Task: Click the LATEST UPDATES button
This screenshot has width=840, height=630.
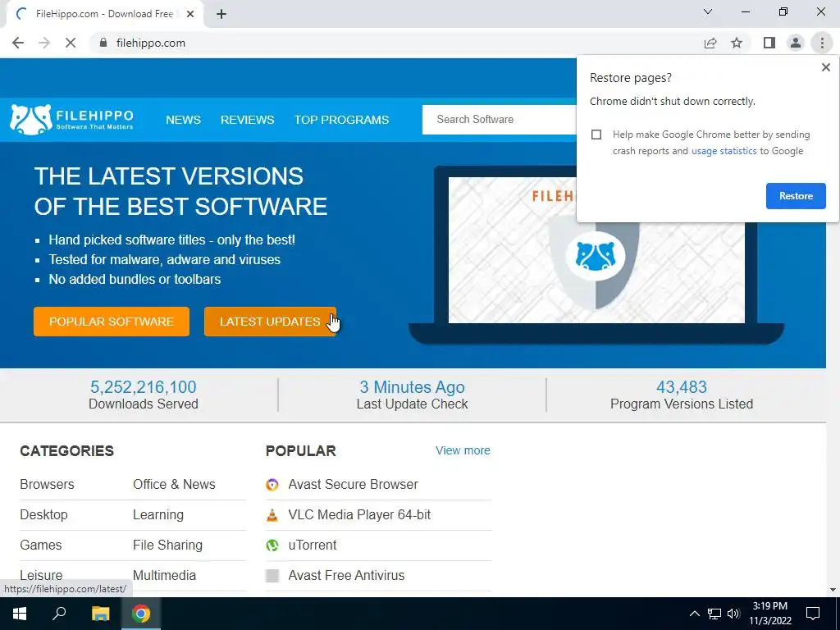Action: coord(270,322)
